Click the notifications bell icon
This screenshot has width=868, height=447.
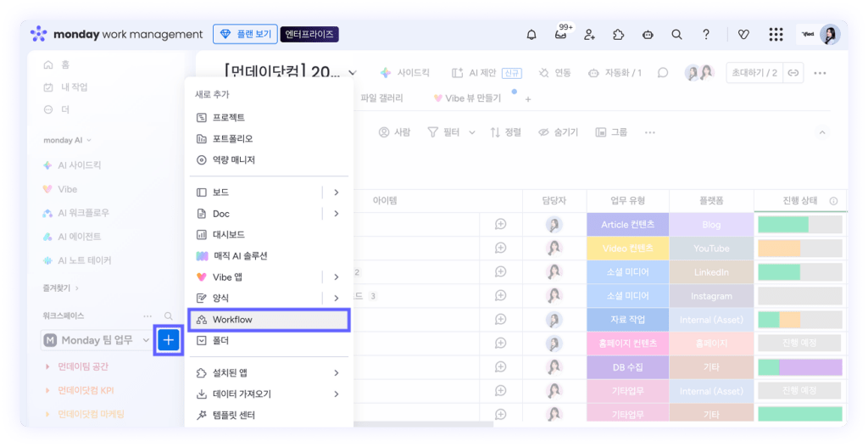click(x=531, y=35)
